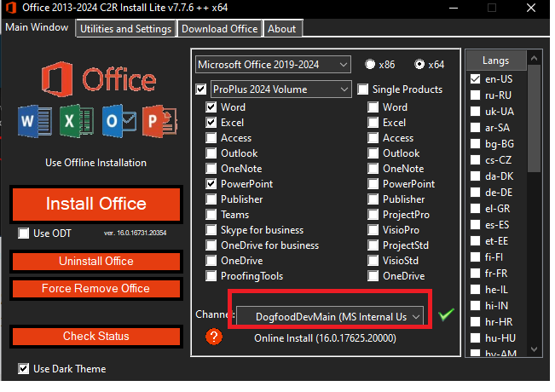The width and height of the screenshot is (555, 392).
Task: Click the orange question mark help icon
Action: pos(214,337)
